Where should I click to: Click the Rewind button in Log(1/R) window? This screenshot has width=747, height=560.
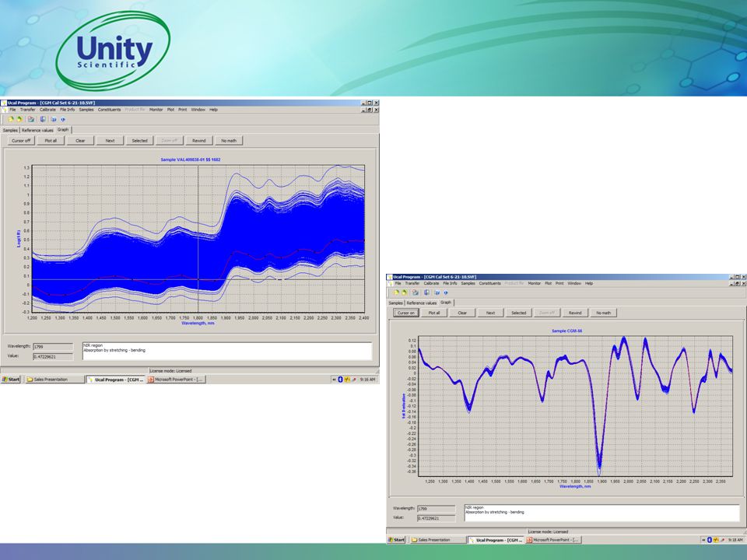tap(198, 141)
